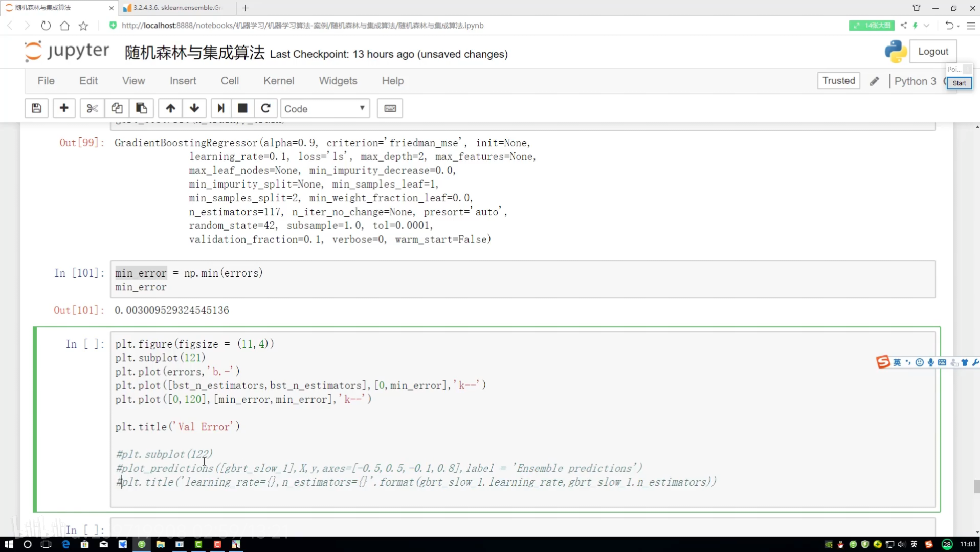
Task: Open Sogou input wrench settings
Action: point(975,362)
